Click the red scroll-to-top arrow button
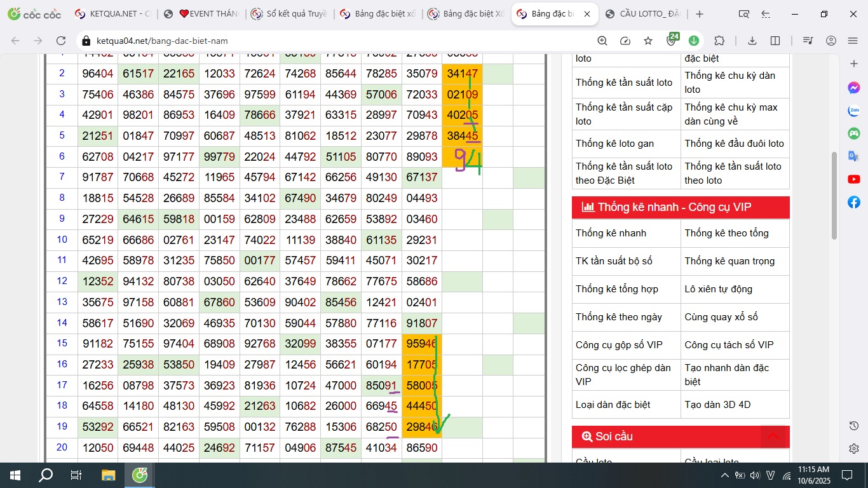Viewport: 868px width, 488px height. click(x=773, y=436)
